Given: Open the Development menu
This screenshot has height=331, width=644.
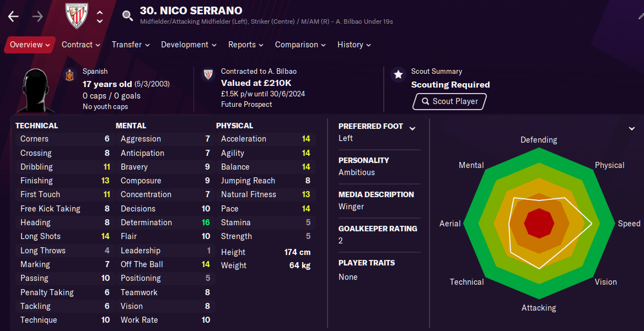Looking at the screenshot, I should tap(189, 45).
